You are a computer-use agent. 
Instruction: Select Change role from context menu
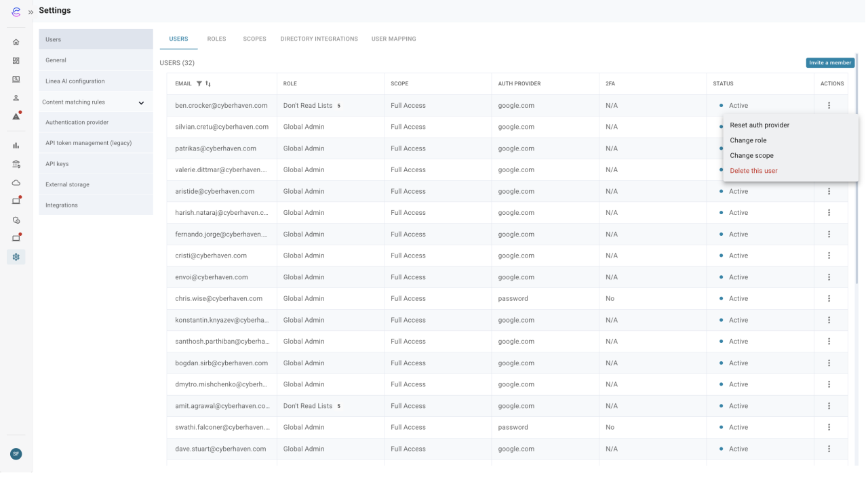click(748, 140)
